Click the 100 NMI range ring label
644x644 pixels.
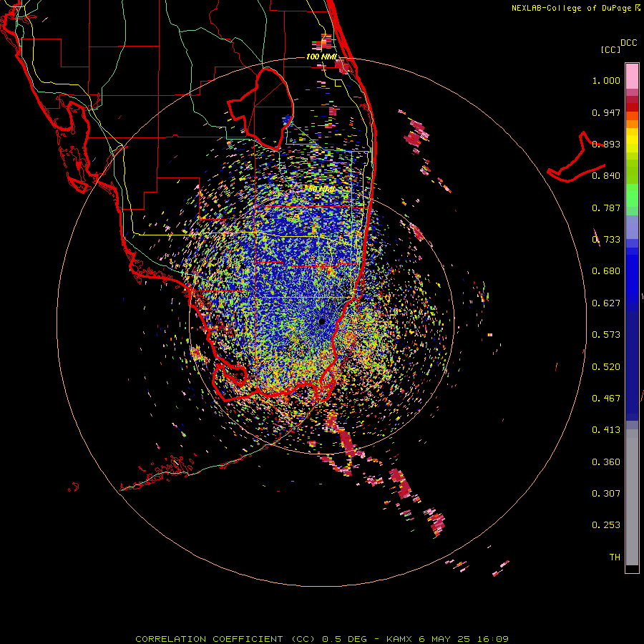[x=321, y=57]
